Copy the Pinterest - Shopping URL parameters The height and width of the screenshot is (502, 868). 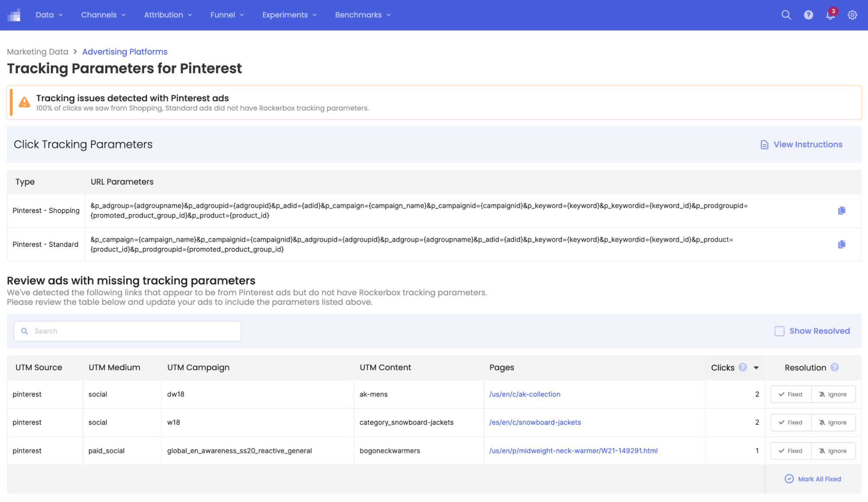click(842, 210)
